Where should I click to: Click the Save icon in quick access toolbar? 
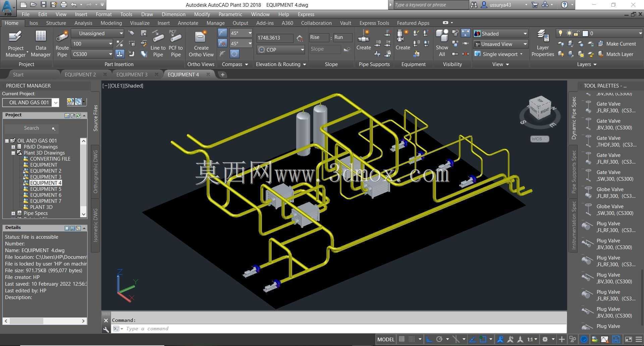pos(43,5)
